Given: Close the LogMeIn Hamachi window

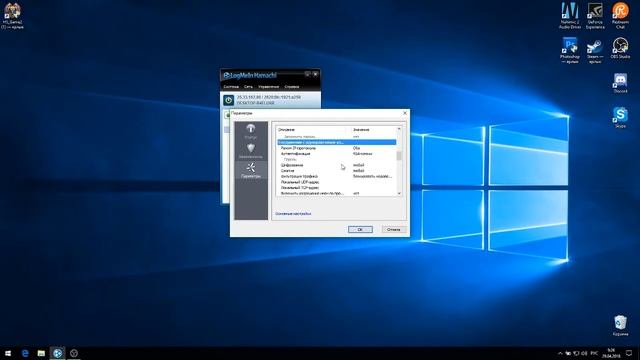Looking at the screenshot, I should tap(316, 74).
